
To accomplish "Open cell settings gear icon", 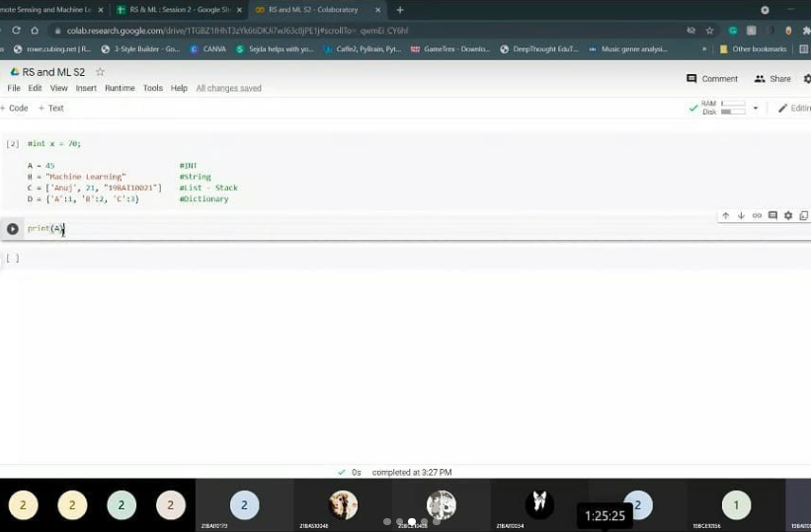I will tap(788, 215).
